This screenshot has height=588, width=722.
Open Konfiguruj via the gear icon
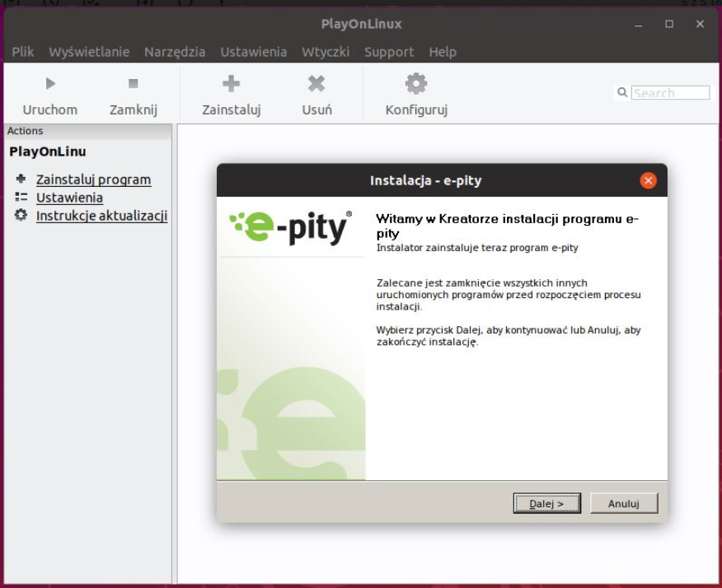(416, 82)
